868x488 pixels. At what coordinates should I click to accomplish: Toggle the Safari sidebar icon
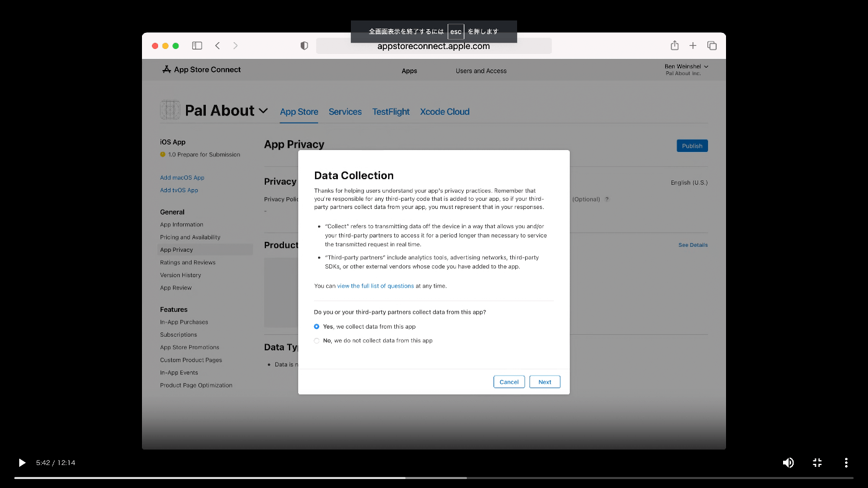point(197,45)
